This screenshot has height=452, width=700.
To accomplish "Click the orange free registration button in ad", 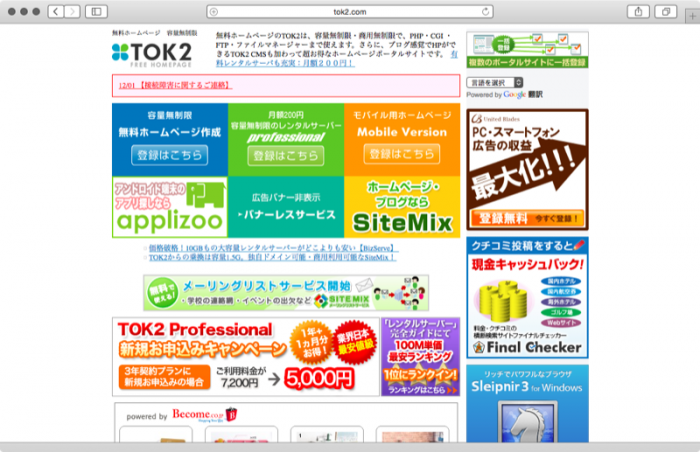I will click(527, 218).
